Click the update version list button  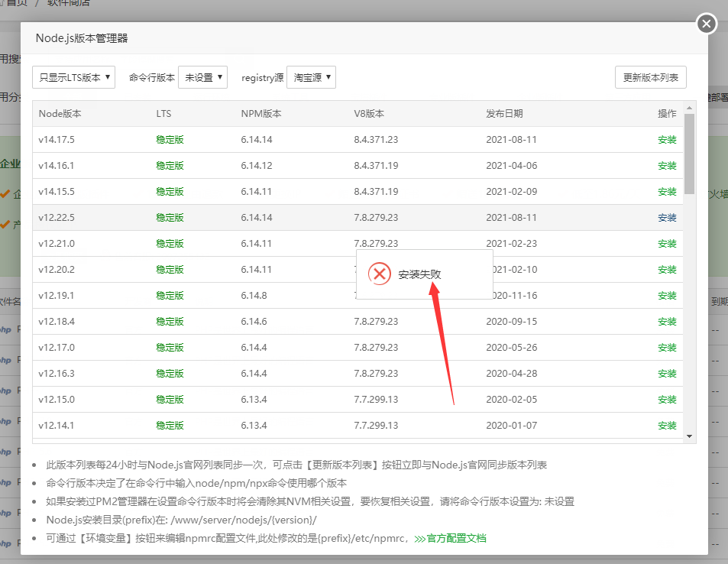(x=650, y=77)
